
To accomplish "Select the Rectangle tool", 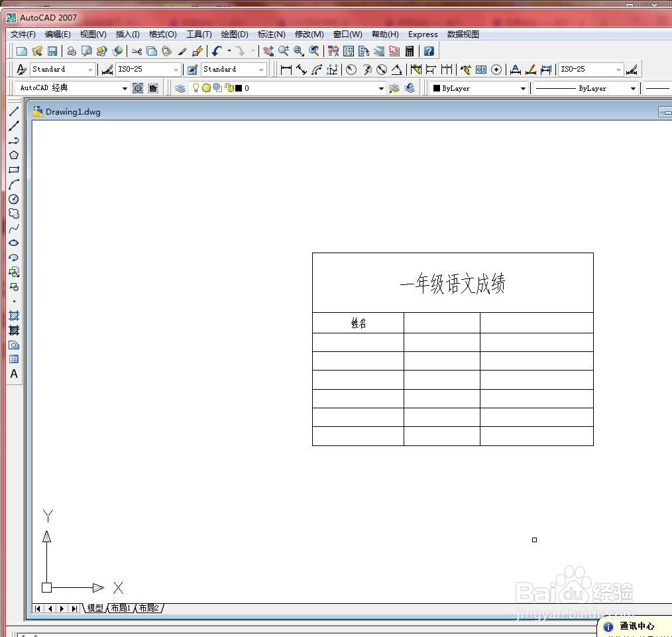I will (14, 170).
